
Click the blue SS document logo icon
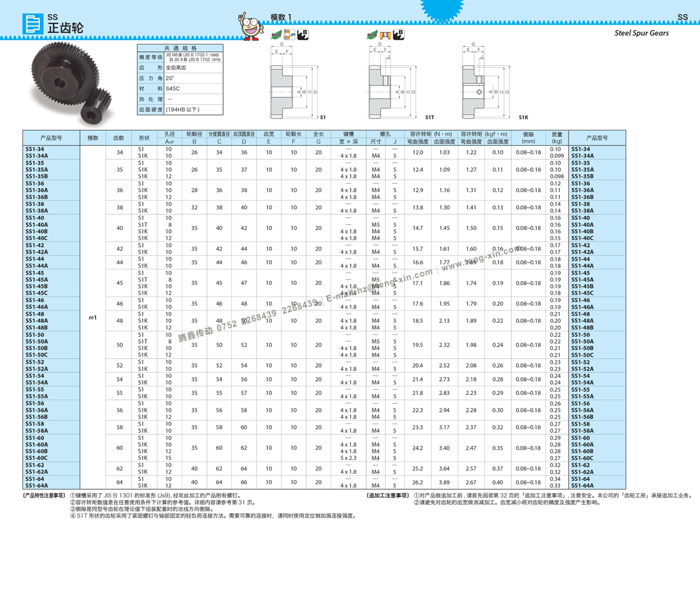point(33,24)
